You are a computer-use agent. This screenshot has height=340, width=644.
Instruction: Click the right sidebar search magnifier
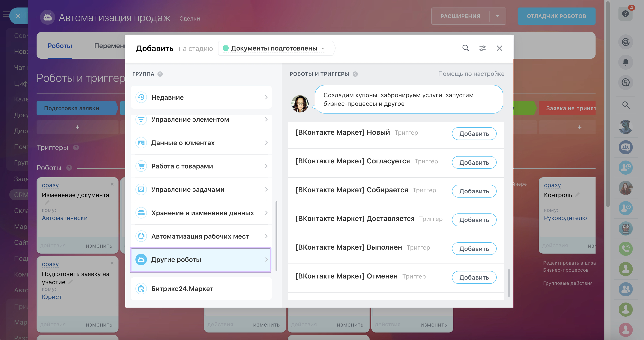point(625,105)
